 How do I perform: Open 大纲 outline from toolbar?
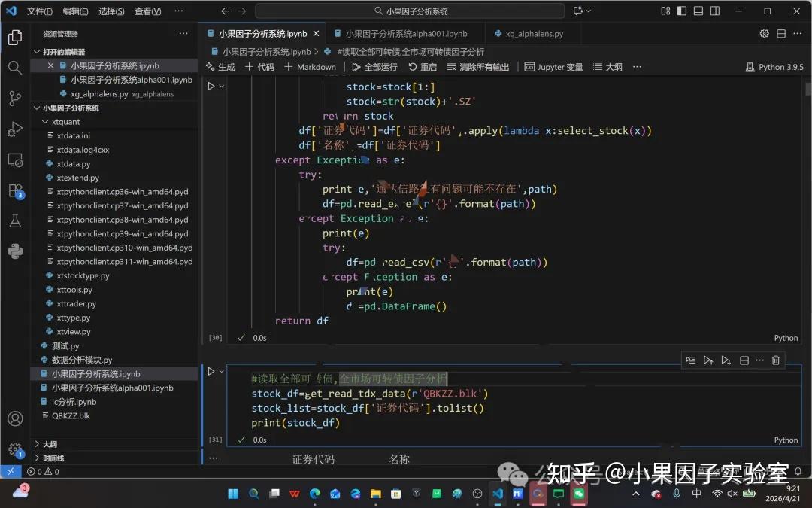pyautogui.click(x=607, y=67)
